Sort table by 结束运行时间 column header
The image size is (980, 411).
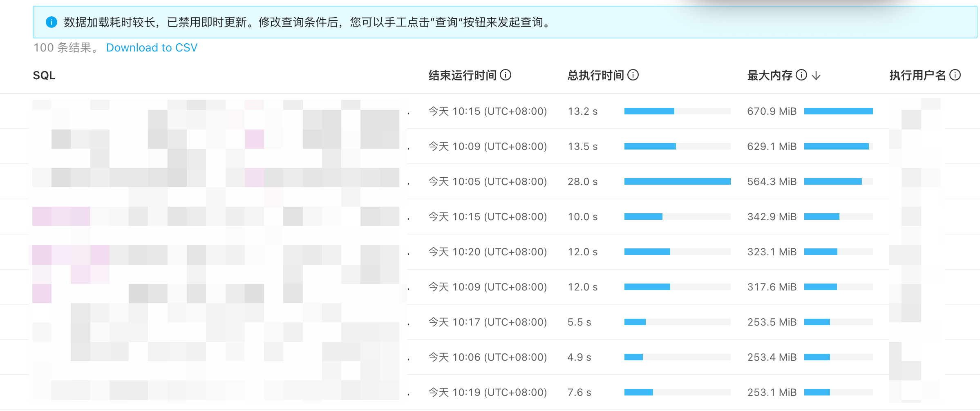(x=462, y=76)
